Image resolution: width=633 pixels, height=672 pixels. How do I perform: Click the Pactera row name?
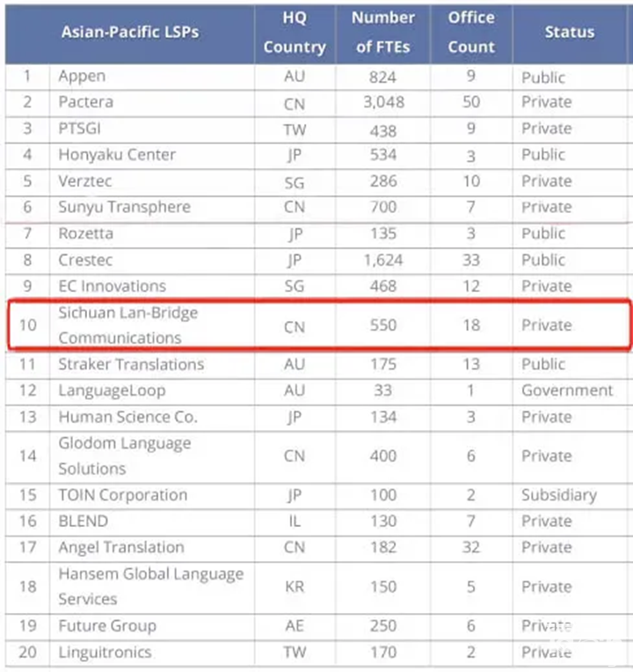click(x=85, y=102)
